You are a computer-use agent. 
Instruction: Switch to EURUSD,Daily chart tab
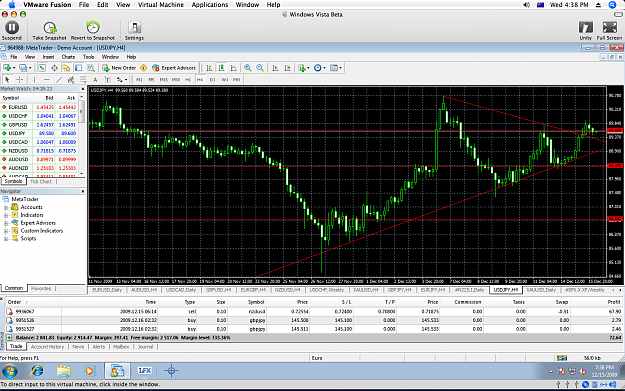coord(107,290)
